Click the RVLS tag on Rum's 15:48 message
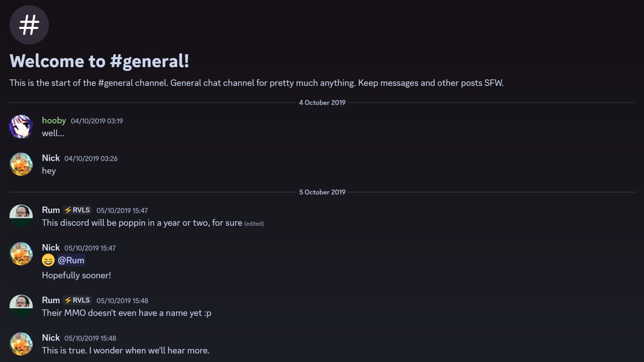This screenshot has width=644, height=362. coord(77,300)
